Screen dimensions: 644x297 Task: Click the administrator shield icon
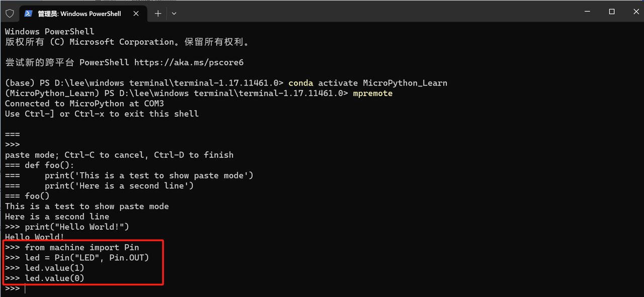click(10, 14)
